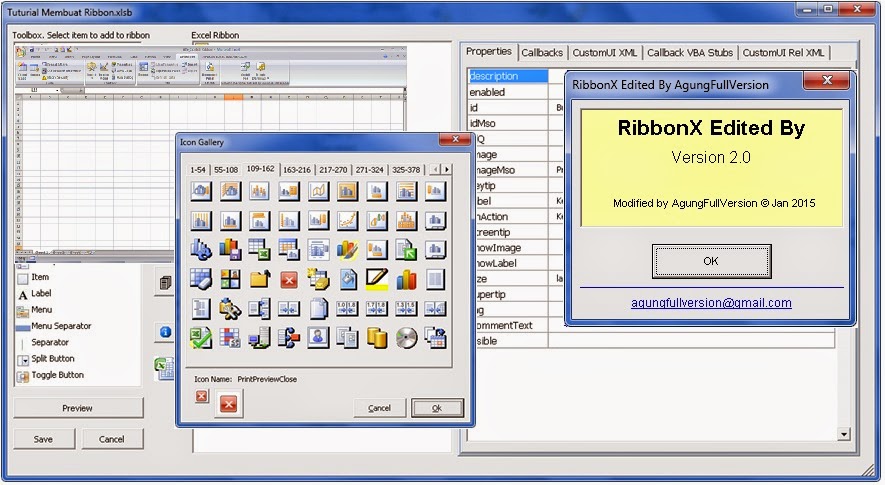Open the Callback VBA Stubs tab
This screenshot has height=485, width=885.
pyautogui.click(x=690, y=53)
